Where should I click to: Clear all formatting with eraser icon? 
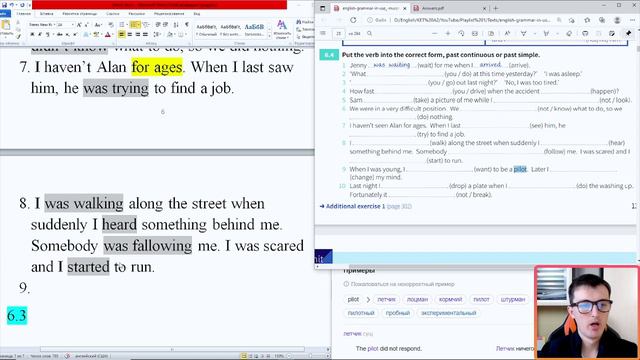coord(111,25)
